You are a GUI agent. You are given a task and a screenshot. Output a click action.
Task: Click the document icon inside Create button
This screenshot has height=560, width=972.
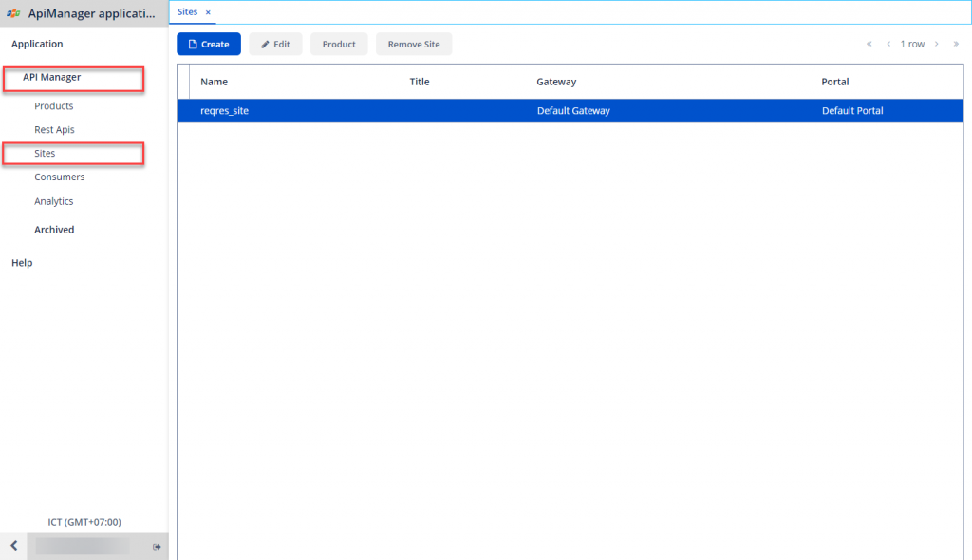pos(194,44)
